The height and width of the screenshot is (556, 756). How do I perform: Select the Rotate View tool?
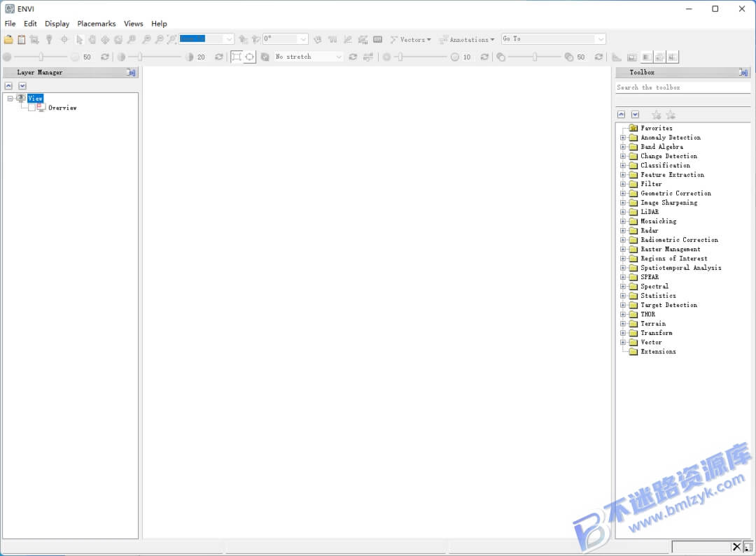[x=118, y=39]
